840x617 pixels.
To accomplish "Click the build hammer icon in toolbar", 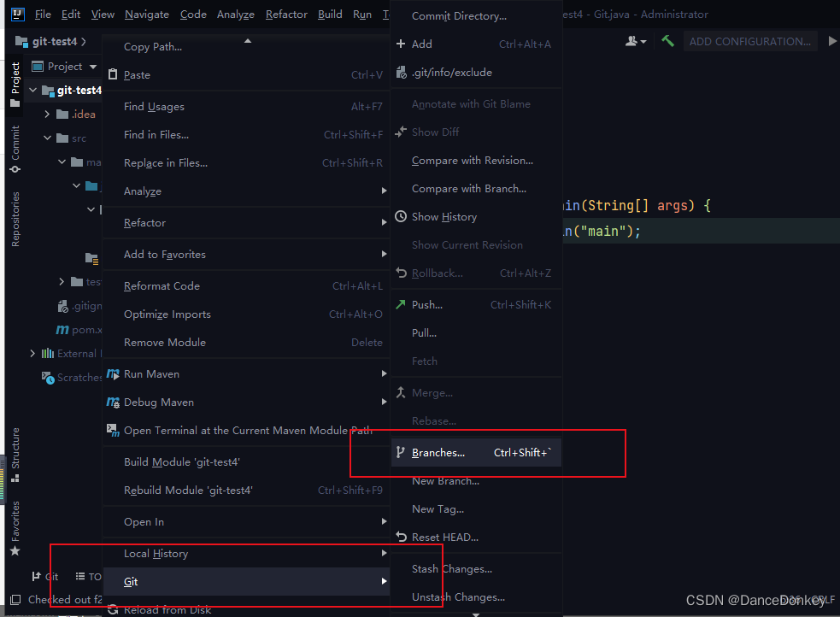I will tap(667, 41).
